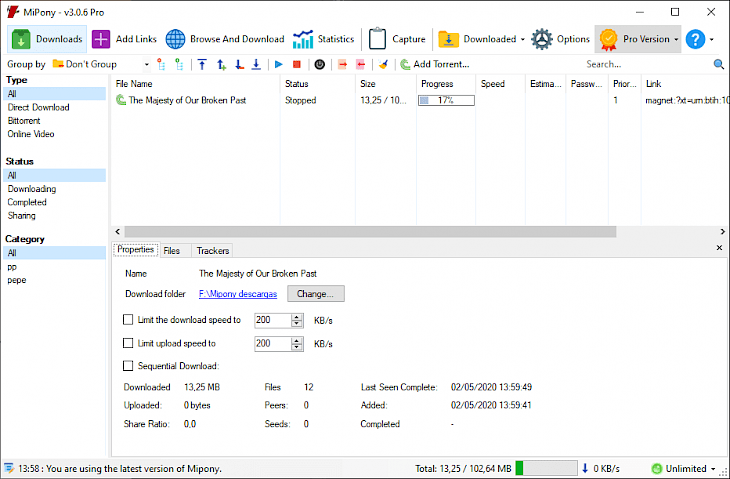Switch to the Properties tab
730x479 pixels.
pos(135,250)
